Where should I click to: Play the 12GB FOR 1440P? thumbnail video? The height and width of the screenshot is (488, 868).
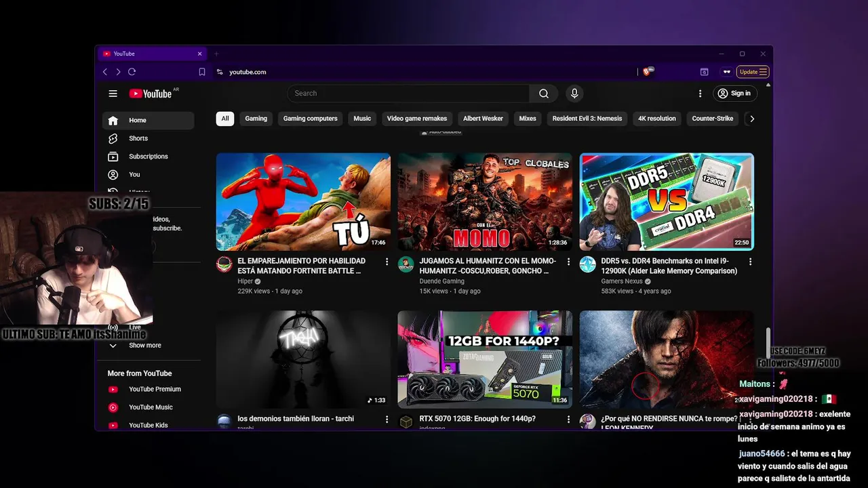[485, 359]
